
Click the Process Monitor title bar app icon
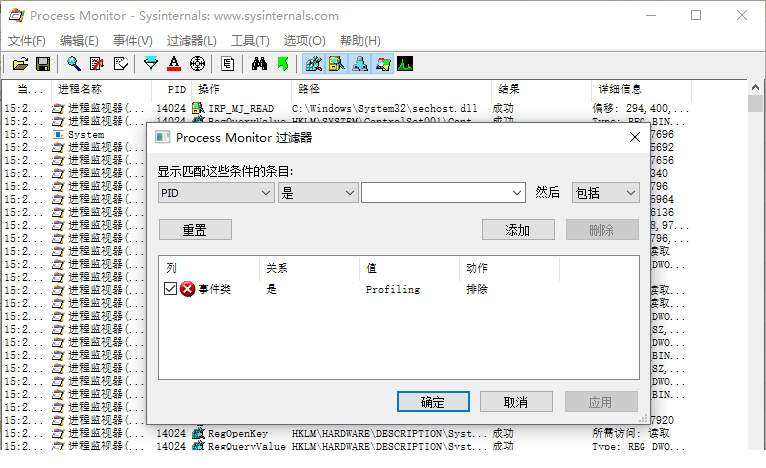[x=17, y=16]
